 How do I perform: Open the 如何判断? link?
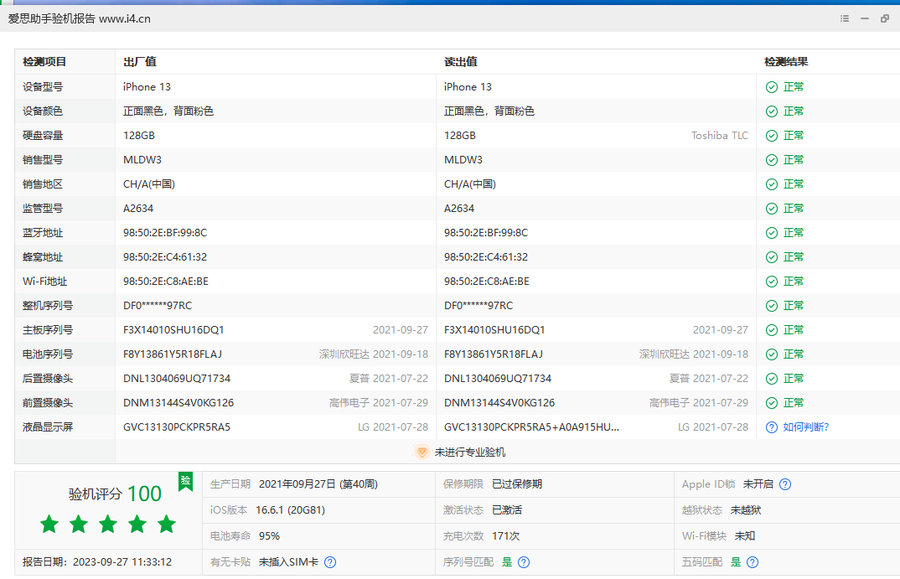click(x=806, y=427)
